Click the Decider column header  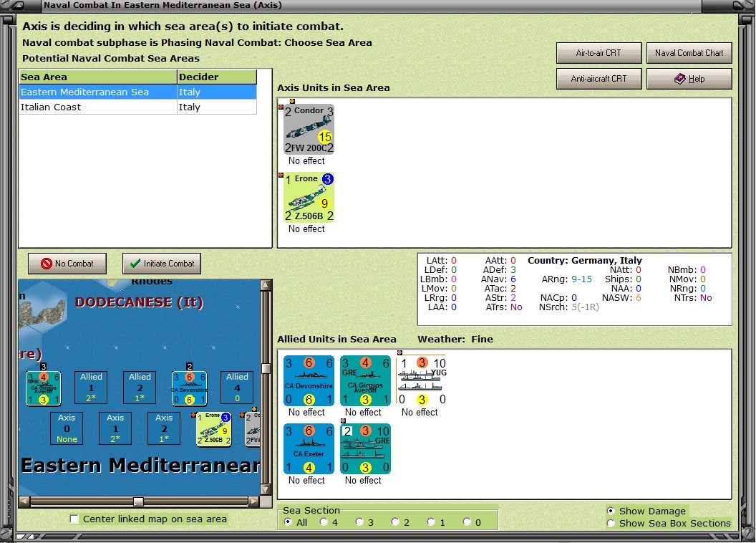point(217,77)
